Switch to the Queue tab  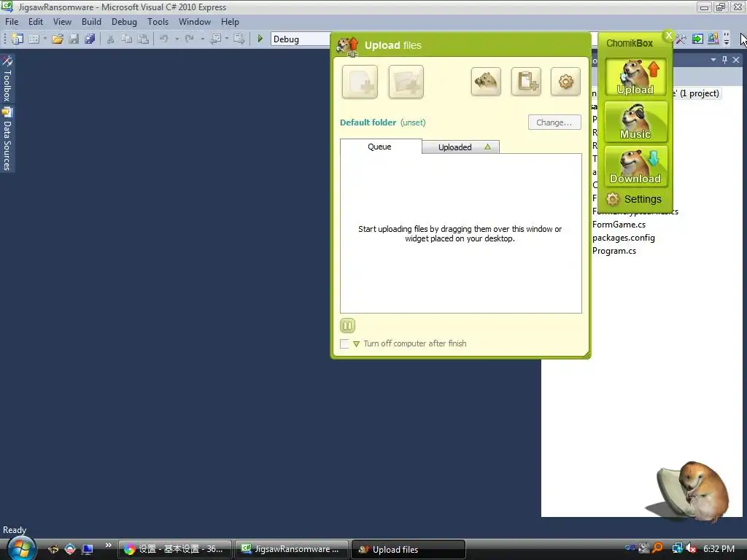coord(379,147)
